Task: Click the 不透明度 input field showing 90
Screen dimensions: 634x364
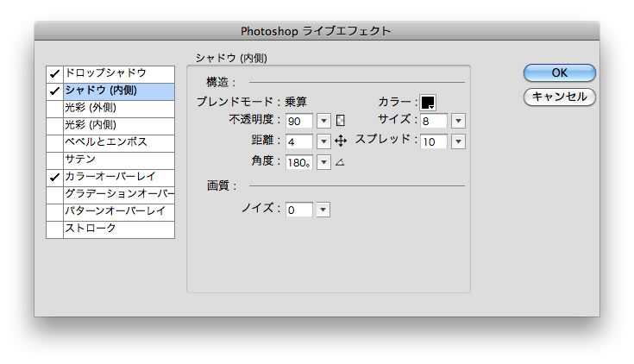Action: click(x=300, y=121)
